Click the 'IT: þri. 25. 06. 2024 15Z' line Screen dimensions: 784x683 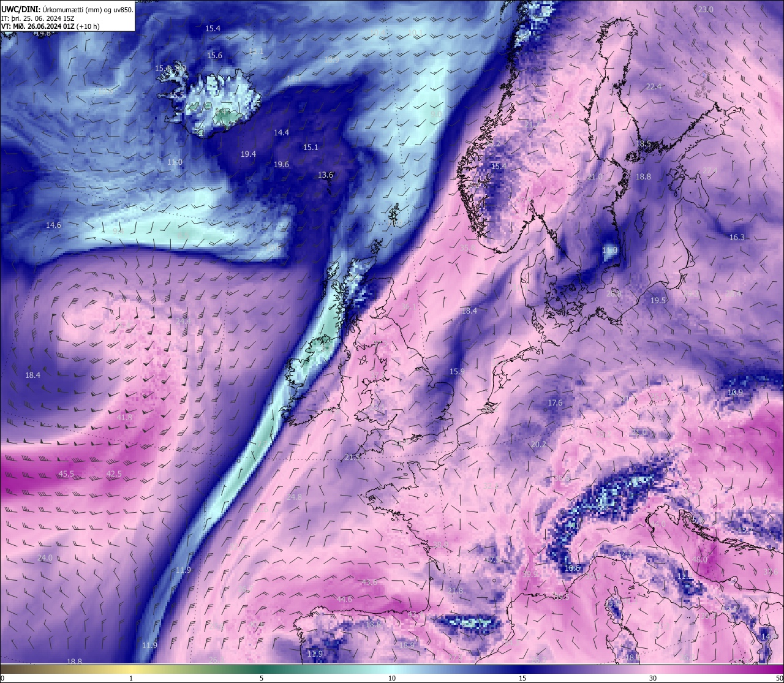pos(38,18)
